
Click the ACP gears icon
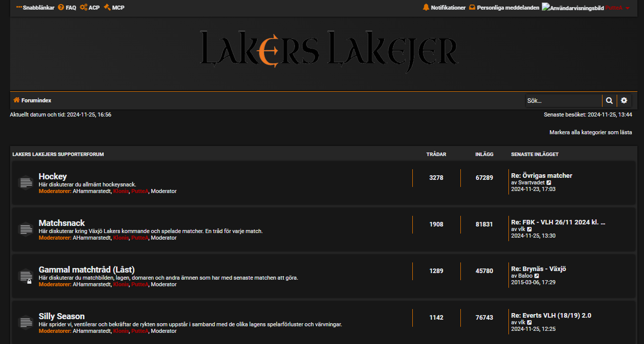pyautogui.click(x=83, y=8)
